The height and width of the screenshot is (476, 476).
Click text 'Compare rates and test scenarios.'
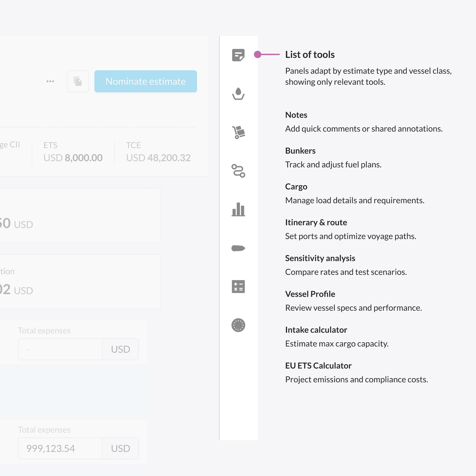[x=346, y=272]
